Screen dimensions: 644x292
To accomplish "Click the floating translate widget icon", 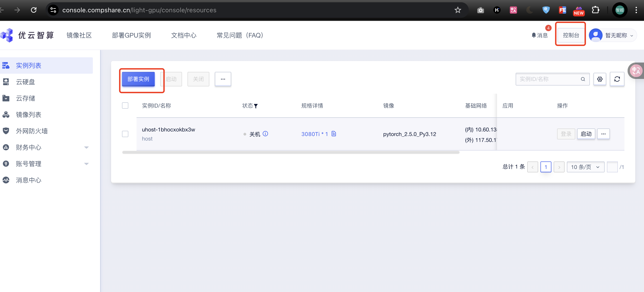I will pos(636,71).
